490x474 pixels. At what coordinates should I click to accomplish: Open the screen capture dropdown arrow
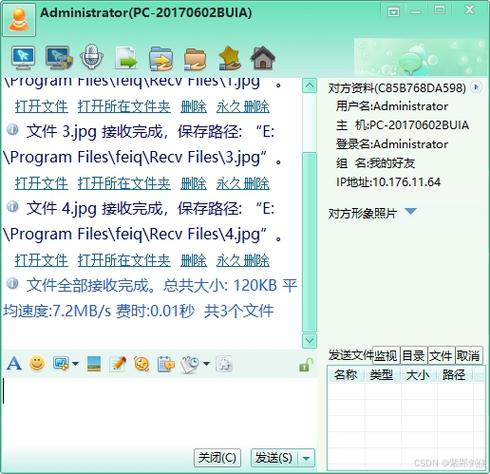(75, 363)
